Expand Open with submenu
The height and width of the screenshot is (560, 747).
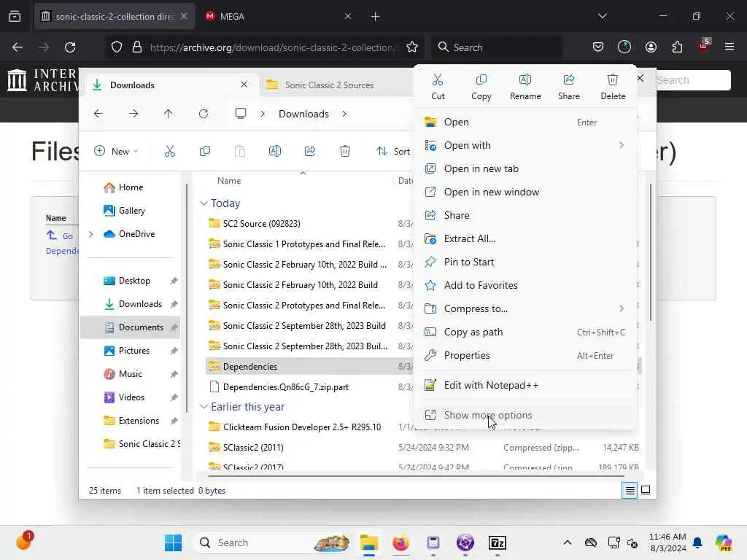[622, 145]
